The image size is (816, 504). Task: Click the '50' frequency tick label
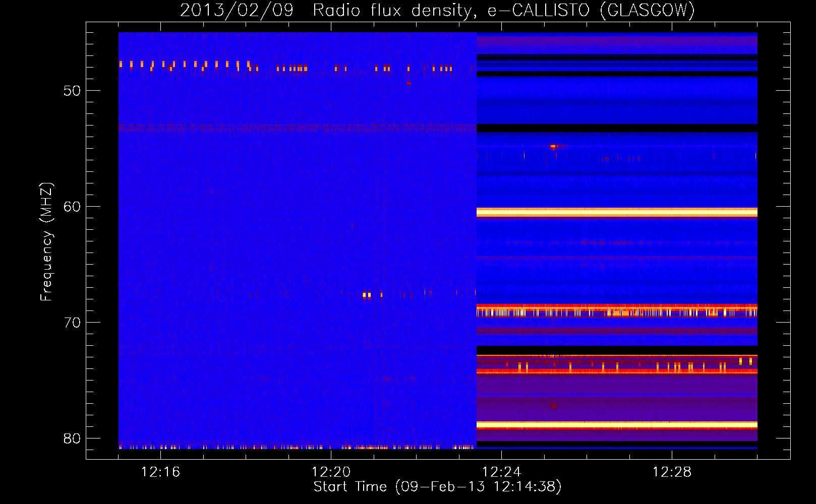tap(72, 91)
